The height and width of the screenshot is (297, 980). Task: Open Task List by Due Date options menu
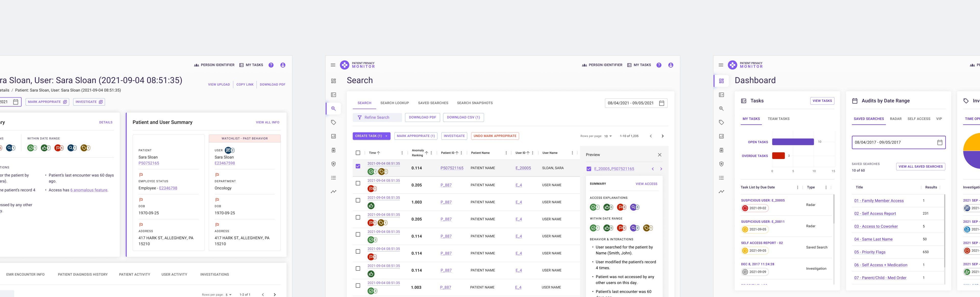tap(797, 187)
